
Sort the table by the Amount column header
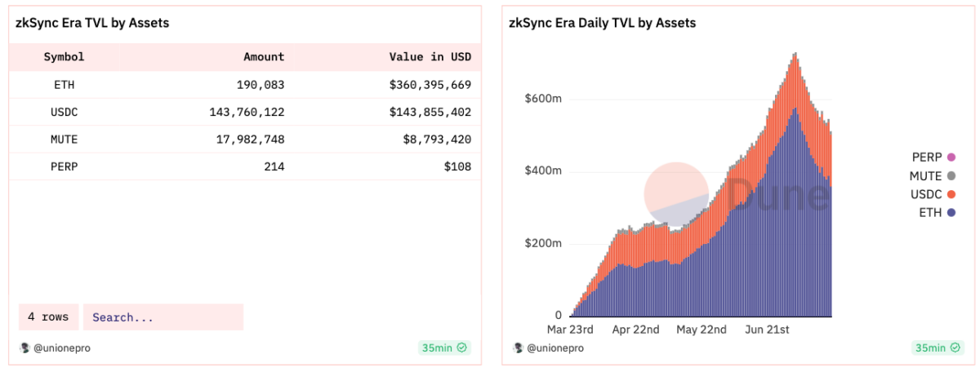(264, 57)
